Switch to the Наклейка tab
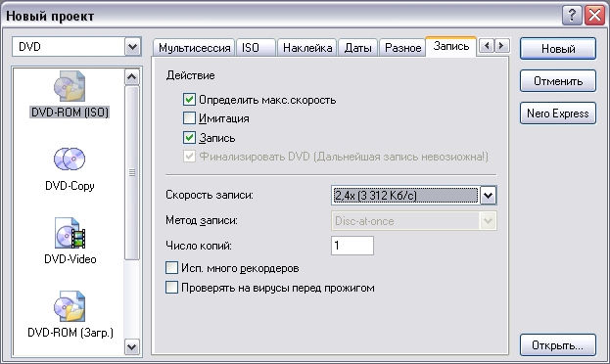 click(x=306, y=48)
